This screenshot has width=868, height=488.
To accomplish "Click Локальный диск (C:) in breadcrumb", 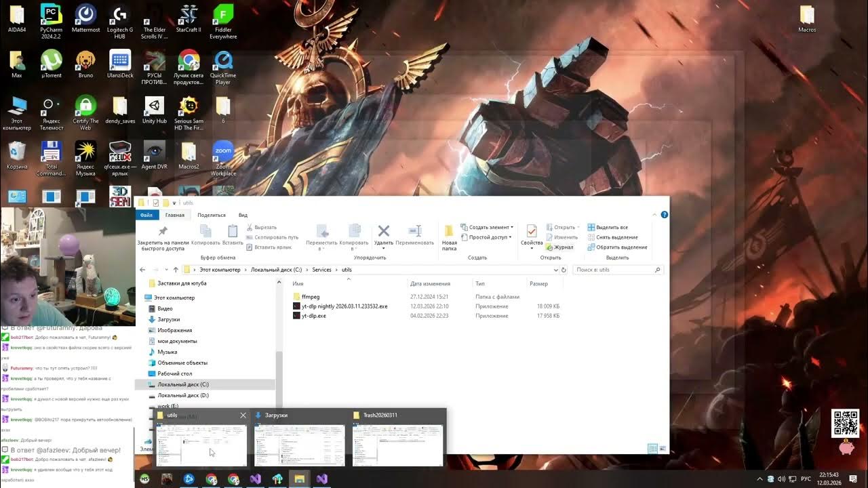I will pos(276,270).
